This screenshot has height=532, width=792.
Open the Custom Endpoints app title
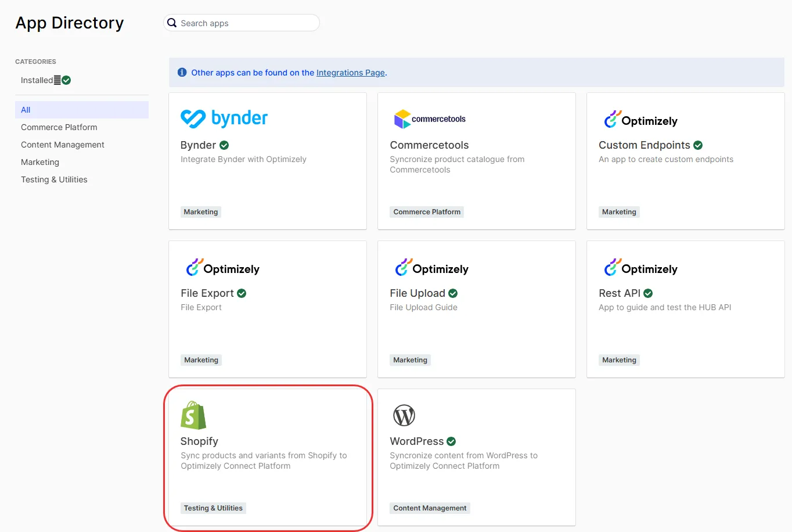645,145
